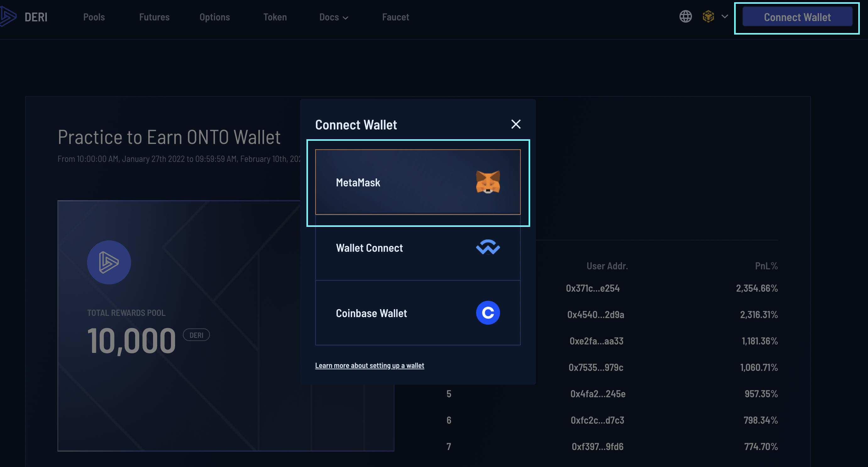The width and height of the screenshot is (868, 467).
Task: Open Learn more about setting up a wallet
Action: point(370,365)
